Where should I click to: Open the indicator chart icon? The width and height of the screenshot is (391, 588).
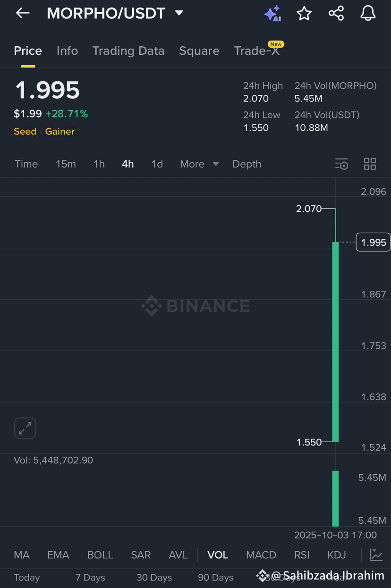coord(376,555)
